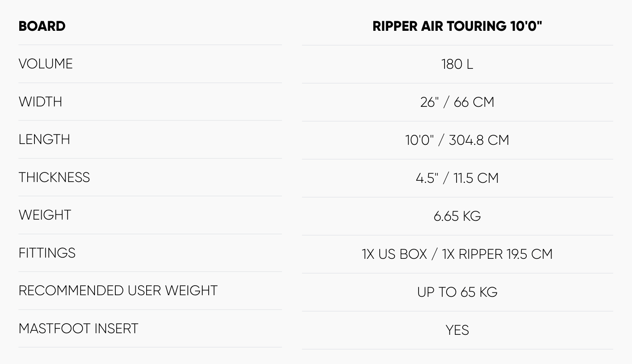Select the 6.65 KG weight value

tap(457, 216)
